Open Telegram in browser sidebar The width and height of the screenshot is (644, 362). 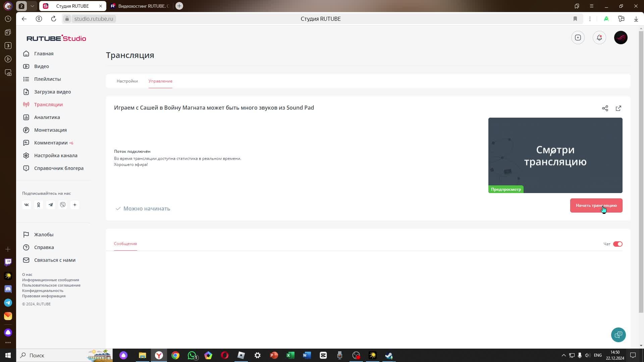8,303
